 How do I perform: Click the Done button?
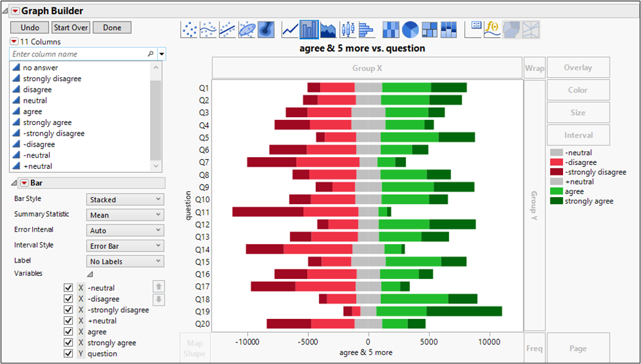coord(112,27)
